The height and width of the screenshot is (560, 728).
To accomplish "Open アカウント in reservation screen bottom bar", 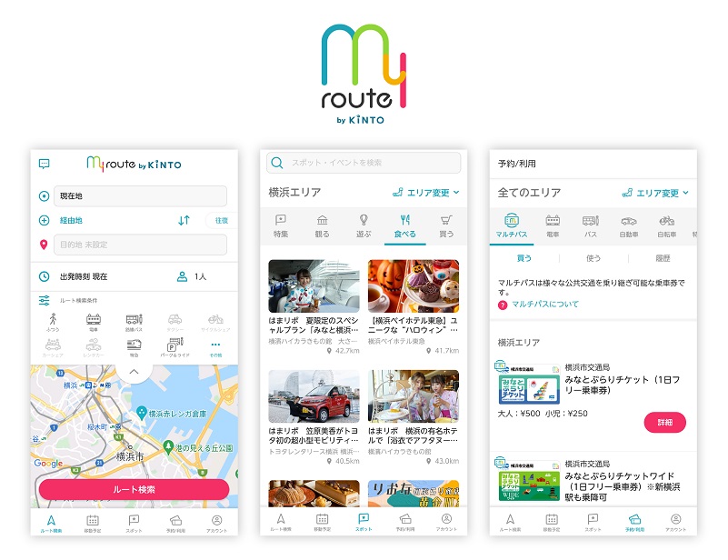I will 675,523.
